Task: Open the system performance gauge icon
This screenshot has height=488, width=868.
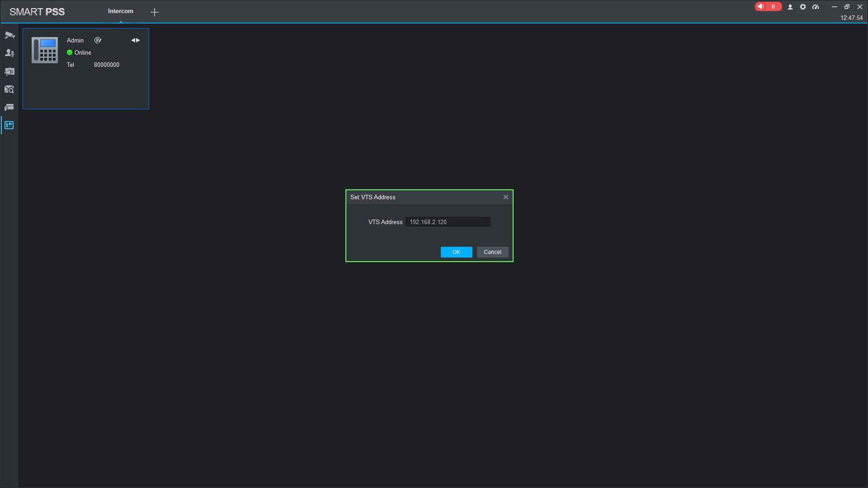Action: click(816, 7)
